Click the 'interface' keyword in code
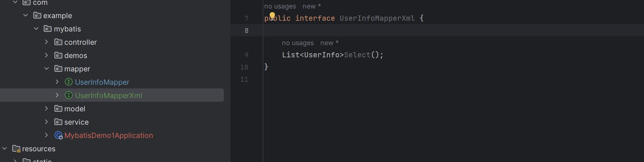 [315, 18]
